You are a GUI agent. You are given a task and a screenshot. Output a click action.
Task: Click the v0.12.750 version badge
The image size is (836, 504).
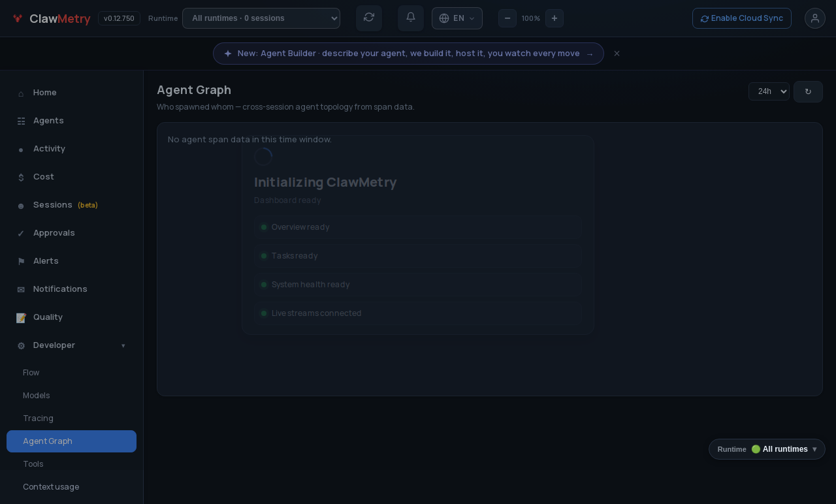[119, 18]
